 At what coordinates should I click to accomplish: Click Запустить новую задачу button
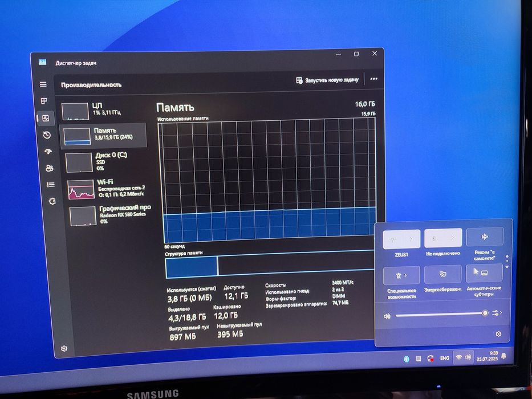[x=327, y=80]
